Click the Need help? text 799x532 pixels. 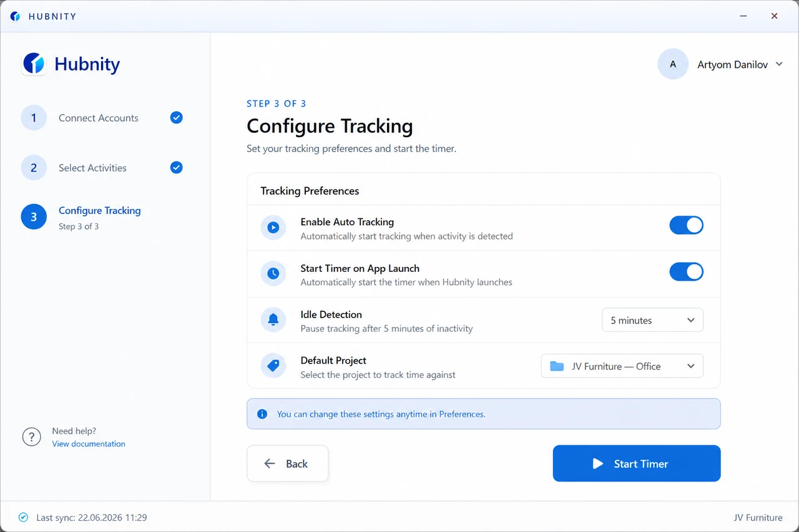[x=74, y=431]
